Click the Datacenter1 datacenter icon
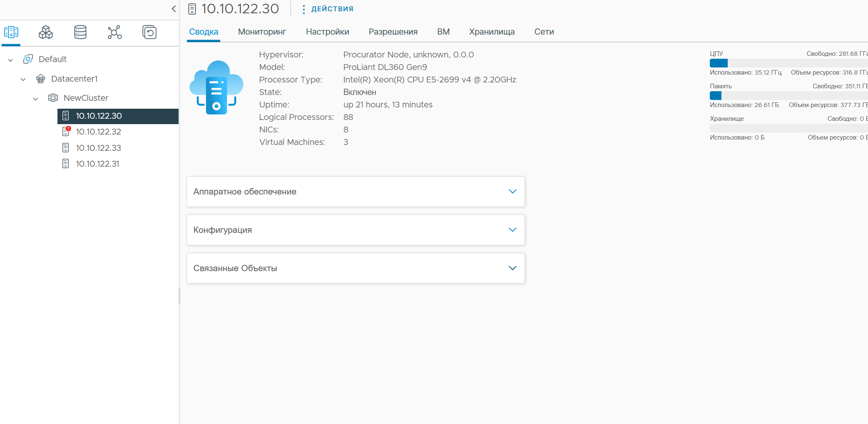 click(40, 79)
